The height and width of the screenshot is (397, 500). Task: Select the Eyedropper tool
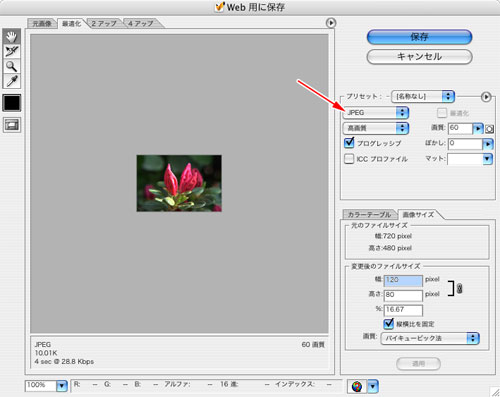(x=12, y=81)
